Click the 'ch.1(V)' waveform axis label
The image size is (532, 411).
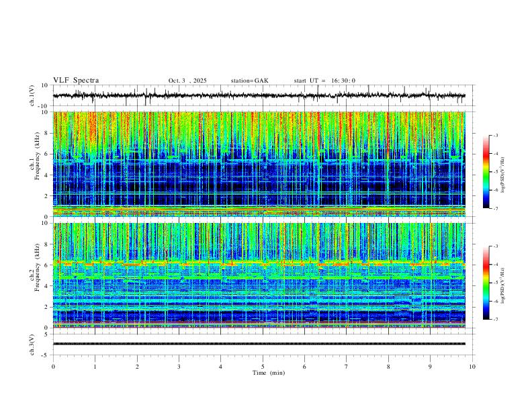pyautogui.click(x=32, y=95)
